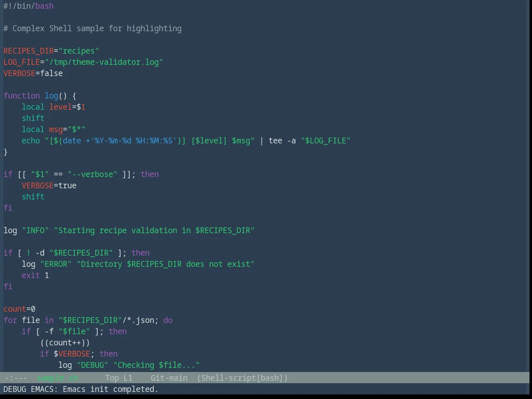Click the 'Complex Shell sample for highlighting' comment
This screenshot has width=532, height=399.
(x=97, y=28)
